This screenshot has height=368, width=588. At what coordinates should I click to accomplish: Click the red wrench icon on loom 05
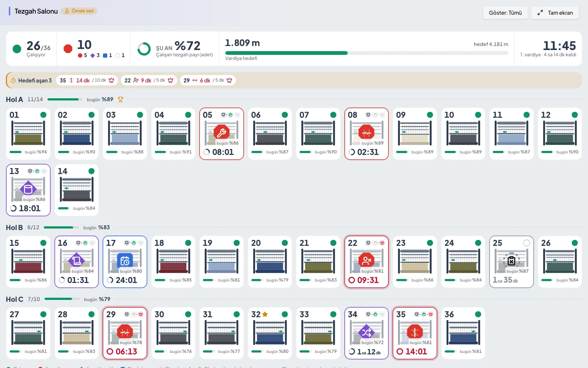pyautogui.click(x=222, y=132)
